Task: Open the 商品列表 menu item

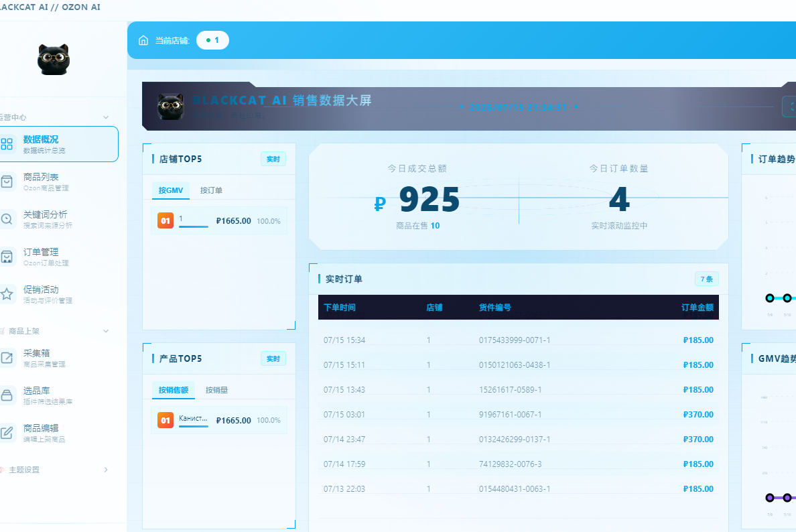Action: pos(59,182)
